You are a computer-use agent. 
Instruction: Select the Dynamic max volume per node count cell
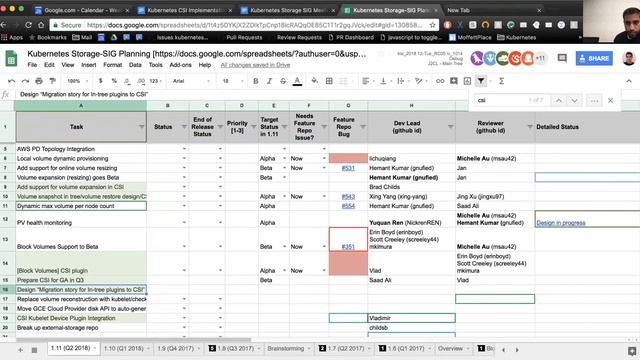click(x=81, y=206)
